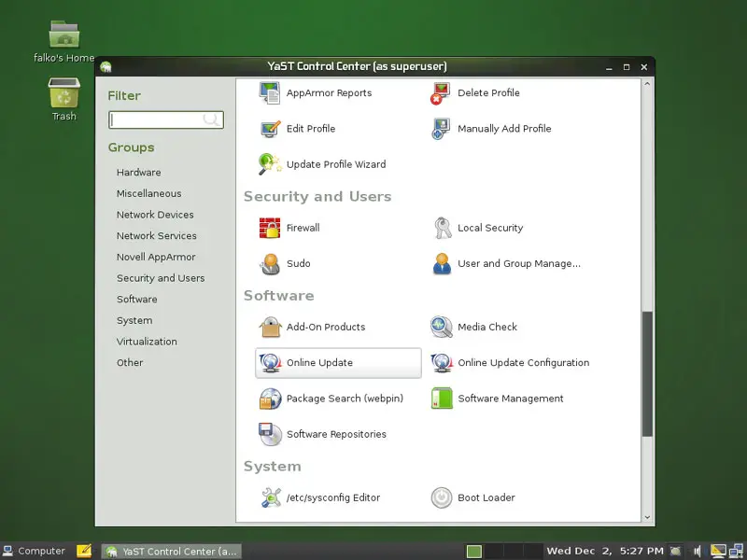Click the volume icon in system tray
Screen dimensions: 747x560
[x=697, y=552]
